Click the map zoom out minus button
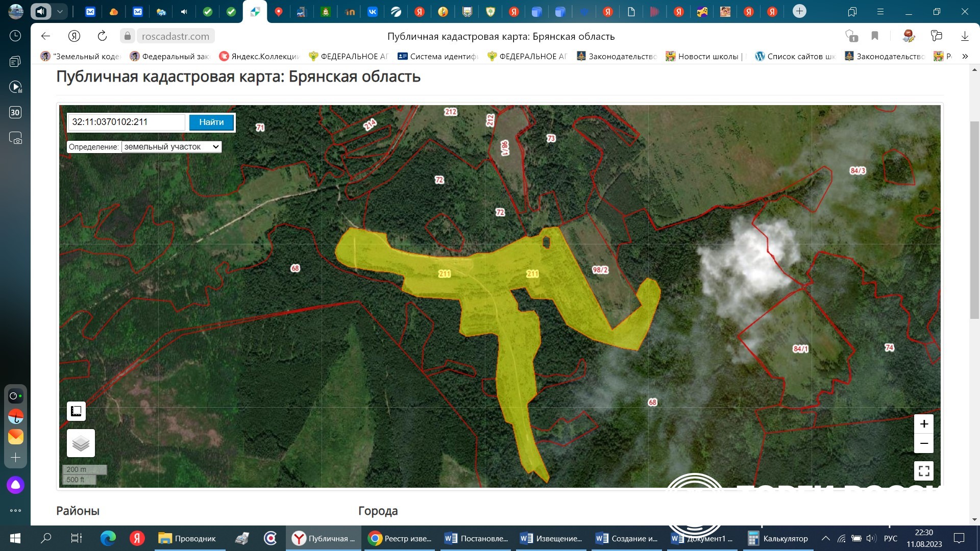Screen dimensions: 980x551 point(923,443)
